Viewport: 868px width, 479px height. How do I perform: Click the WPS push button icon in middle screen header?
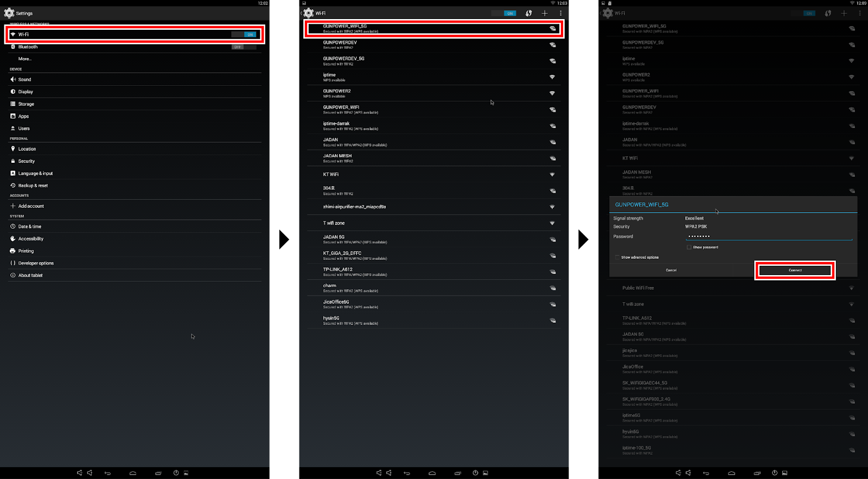(528, 13)
